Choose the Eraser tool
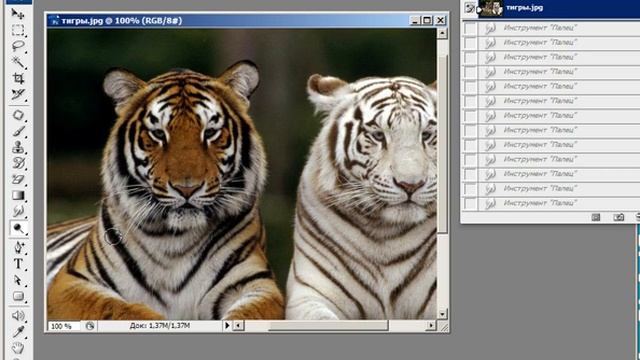Image resolution: width=640 pixels, height=360 pixels. point(18,179)
